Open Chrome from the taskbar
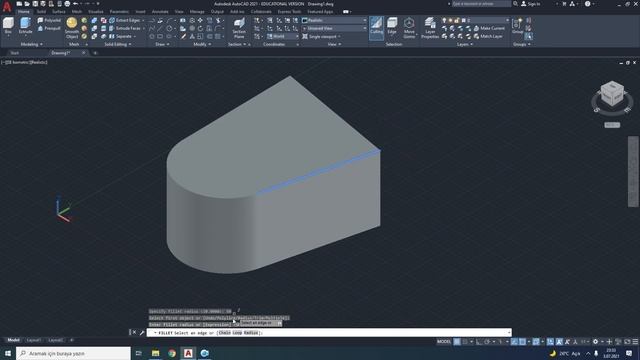The height and width of the screenshot is (360, 640). 172,353
